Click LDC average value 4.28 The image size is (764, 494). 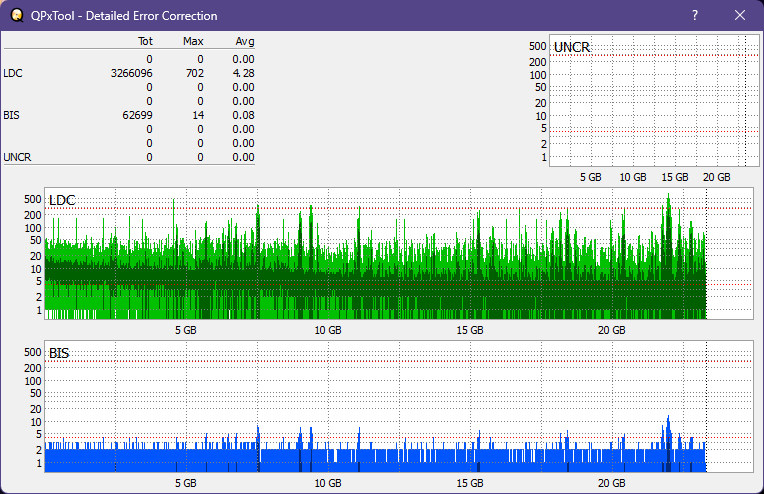(x=243, y=73)
